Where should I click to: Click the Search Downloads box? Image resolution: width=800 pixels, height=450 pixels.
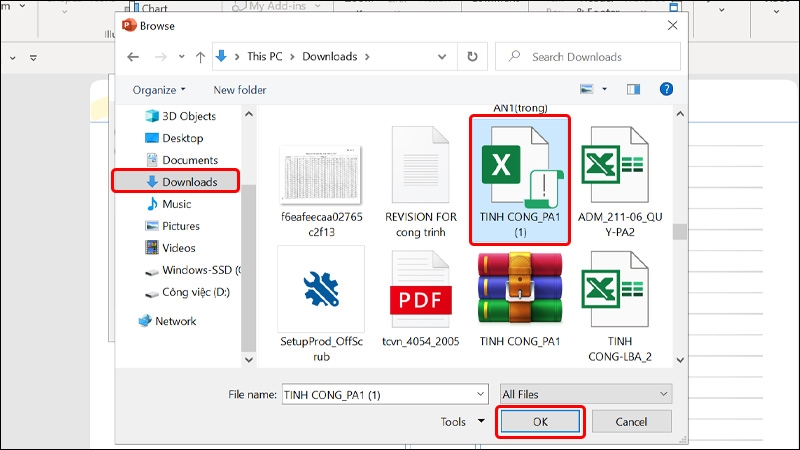588,57
